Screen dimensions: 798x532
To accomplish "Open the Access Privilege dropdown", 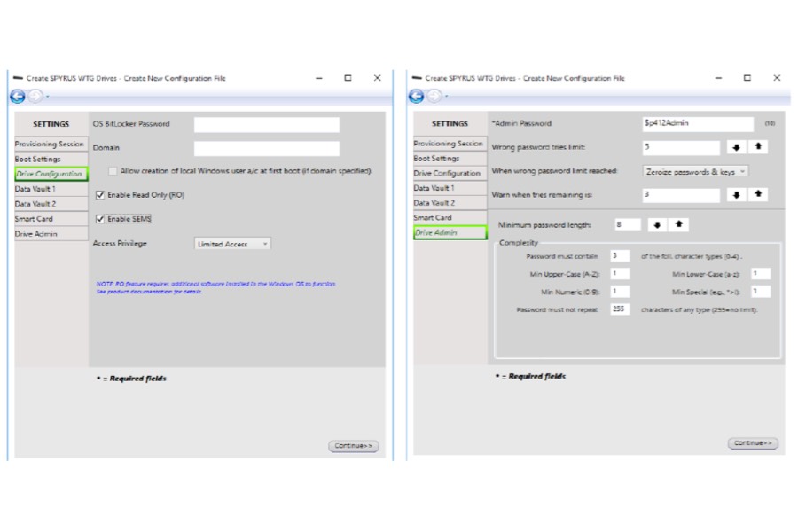I will pos(232,244).
